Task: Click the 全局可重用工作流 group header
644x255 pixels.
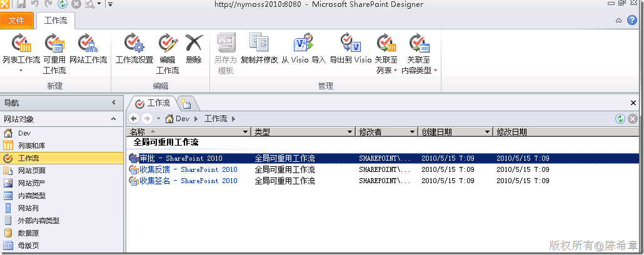Action: (166, 142)
